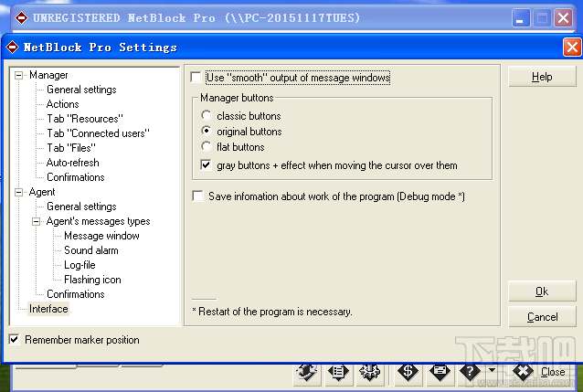Open settings via gear icon in the main window toolbar
583x392 pixels.
click(x=369, y=372)
